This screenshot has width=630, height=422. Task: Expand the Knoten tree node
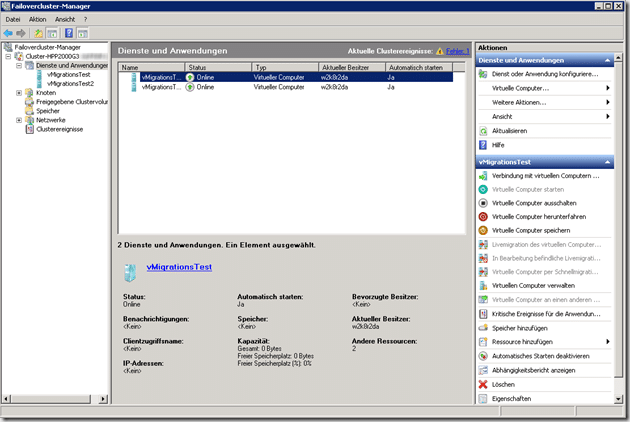pyautogui.click(x=19, y=92)
